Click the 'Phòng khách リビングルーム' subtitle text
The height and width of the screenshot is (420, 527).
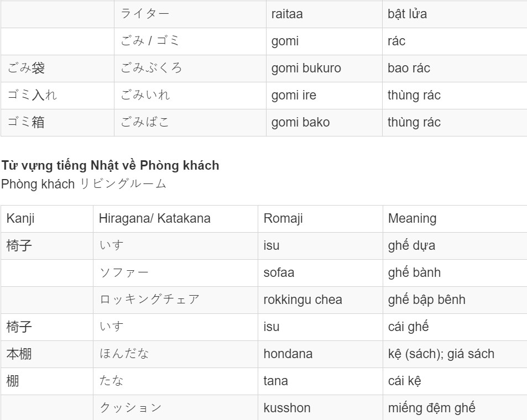[84, 184]
